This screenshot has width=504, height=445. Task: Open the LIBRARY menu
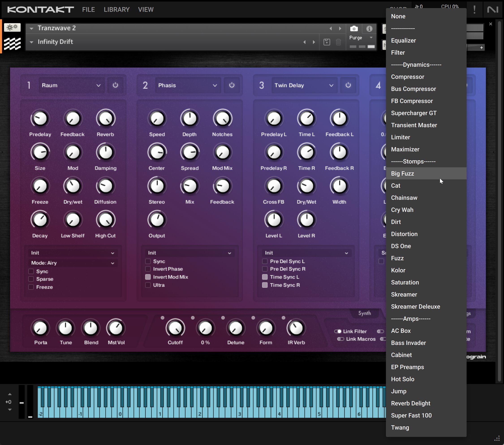pyautogui.click(x=117, y=10)
